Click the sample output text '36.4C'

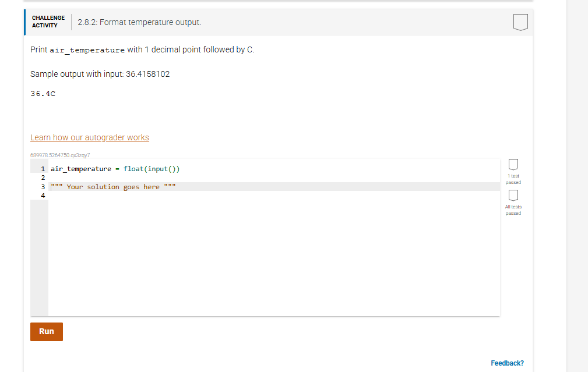[x=43, y=93]
